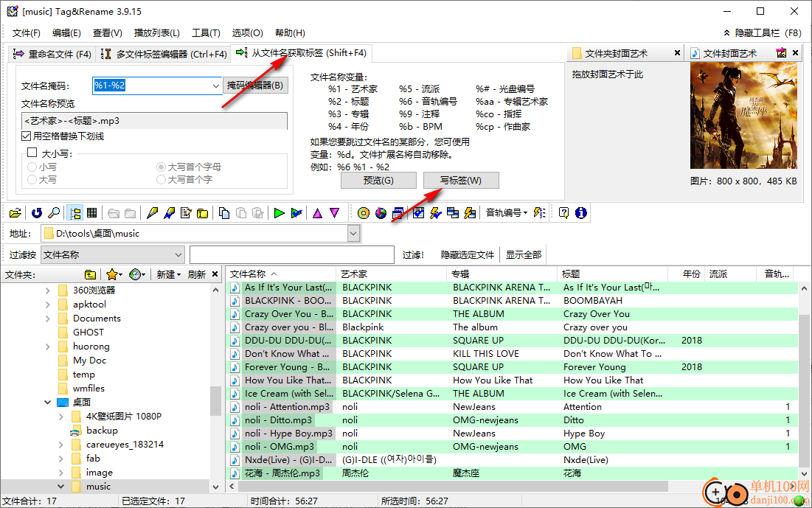Image resolution: width=812 pixels, height=508 pixels.
Task: Click the colorful pie-disc icon
Action: click(x=381, y=213)
